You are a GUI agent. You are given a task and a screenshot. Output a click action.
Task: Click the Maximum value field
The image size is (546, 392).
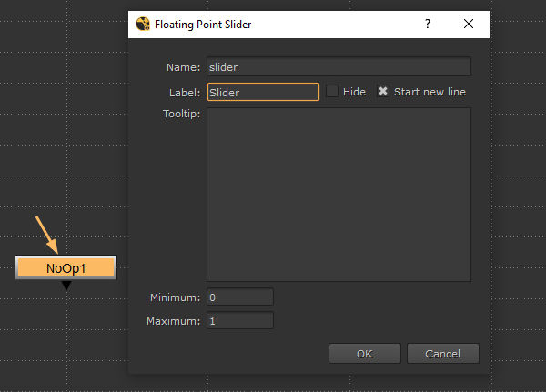(x=240, y=321)
